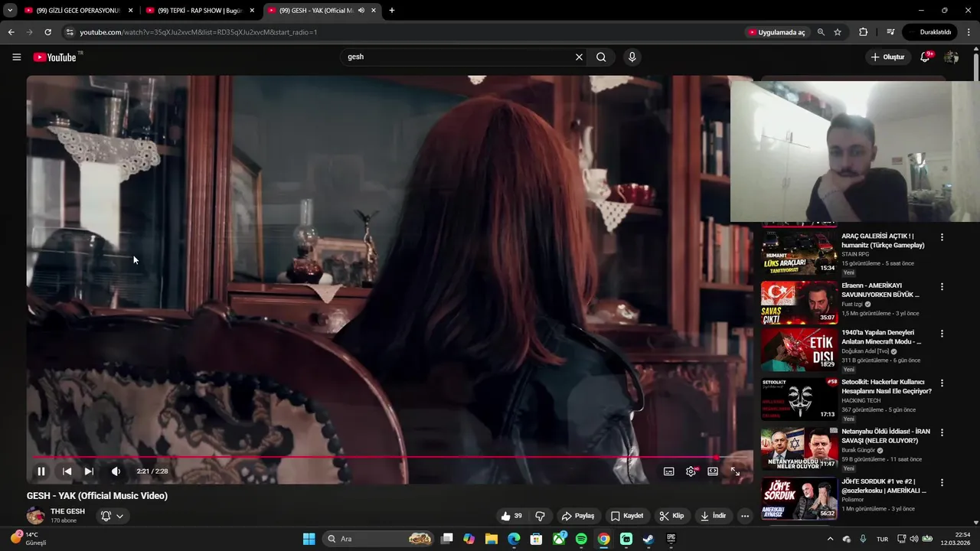Open the 'Duraklatıldı' Chrome profile button
This screenshot has width=980, height=551.
pos(929,32)
